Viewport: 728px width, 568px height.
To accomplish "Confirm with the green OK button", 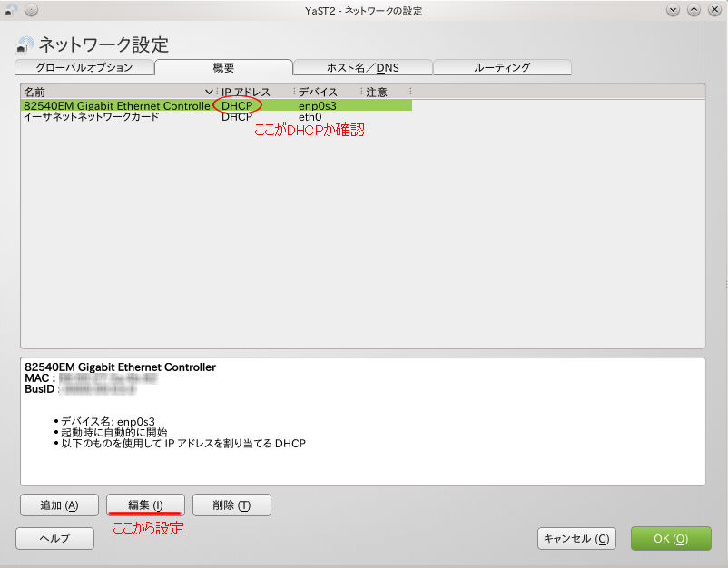I will [x=670, y=538].
